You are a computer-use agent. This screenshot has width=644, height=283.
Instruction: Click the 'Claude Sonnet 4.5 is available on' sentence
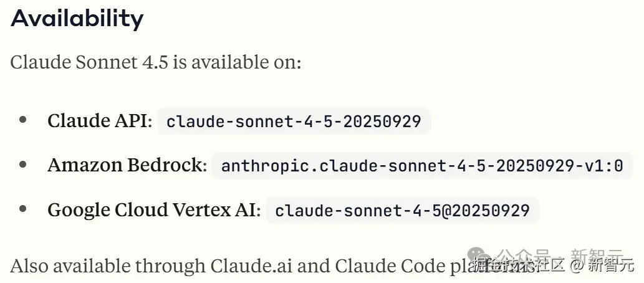(x=156, y=62)
